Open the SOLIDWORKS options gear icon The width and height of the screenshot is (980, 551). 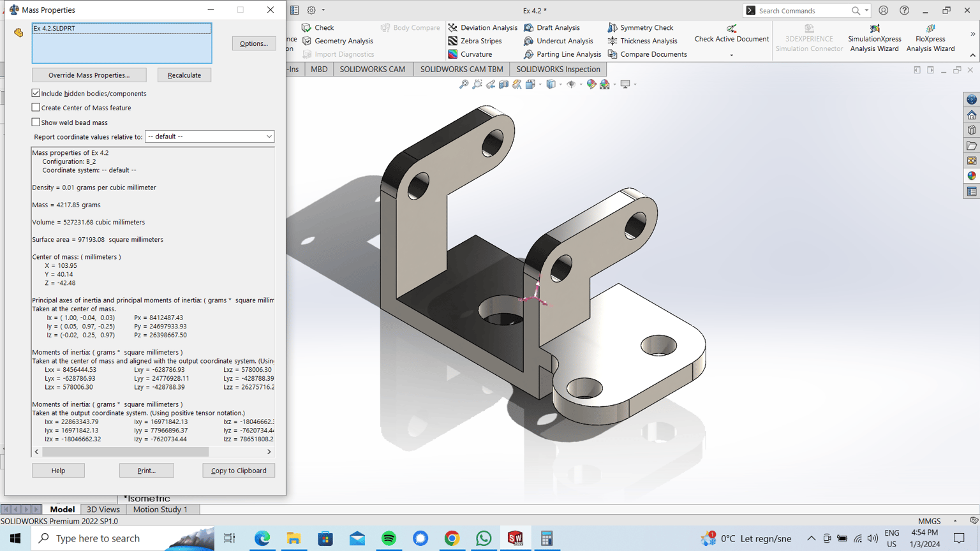311,10
